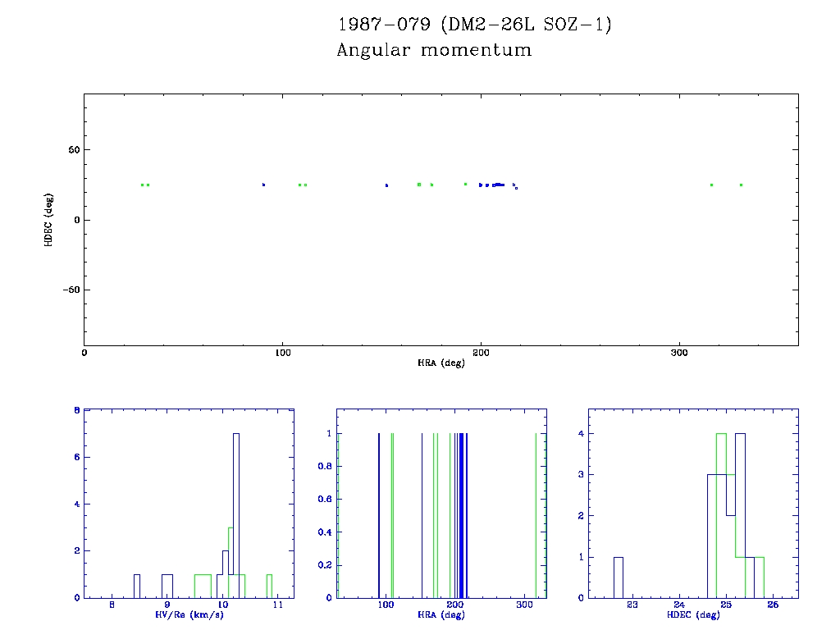Screen dimensions: 840x630
Task: Select rightmost green line in HRA histogram
Action: (x=536, y=515)
